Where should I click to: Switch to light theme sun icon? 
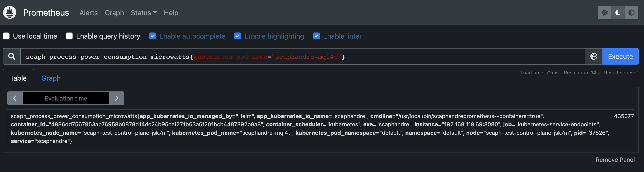click(x=604, y=13)
